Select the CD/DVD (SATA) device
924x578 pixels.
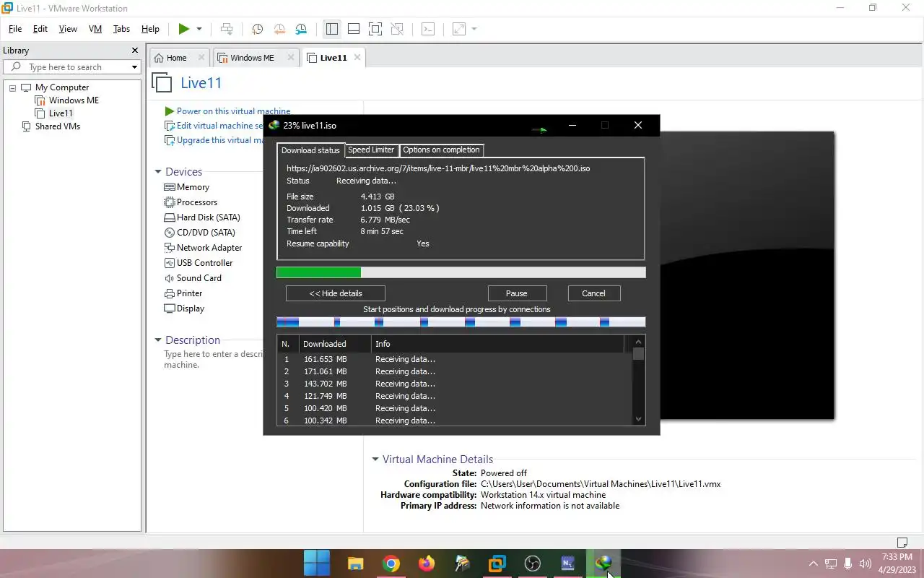[x=200, y=233]
